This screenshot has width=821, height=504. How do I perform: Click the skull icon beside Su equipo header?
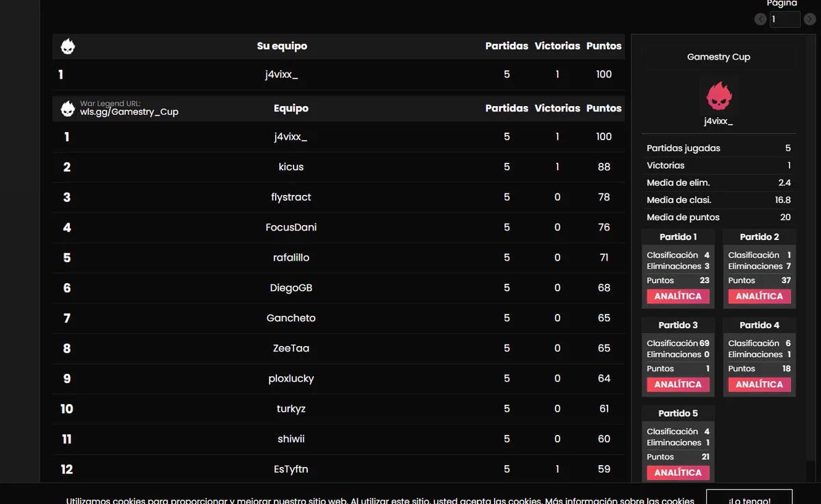(x=68, y=47)
